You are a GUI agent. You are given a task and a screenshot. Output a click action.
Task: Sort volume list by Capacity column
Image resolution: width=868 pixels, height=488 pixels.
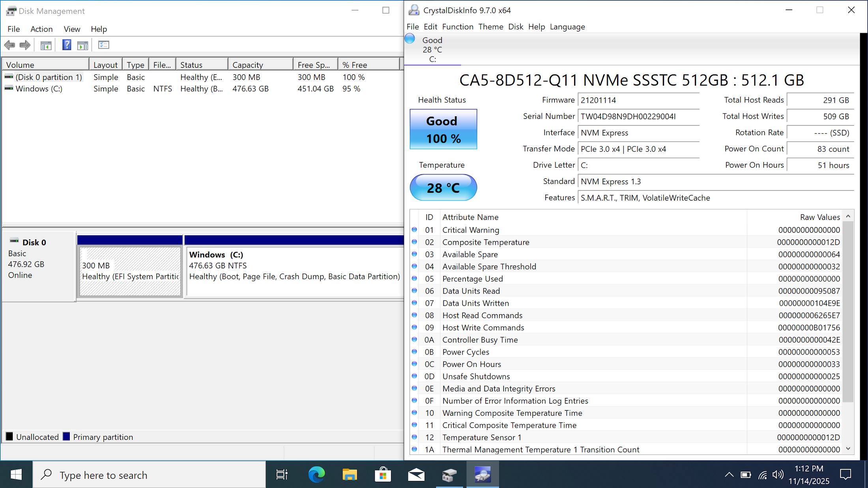coord(260,65)
